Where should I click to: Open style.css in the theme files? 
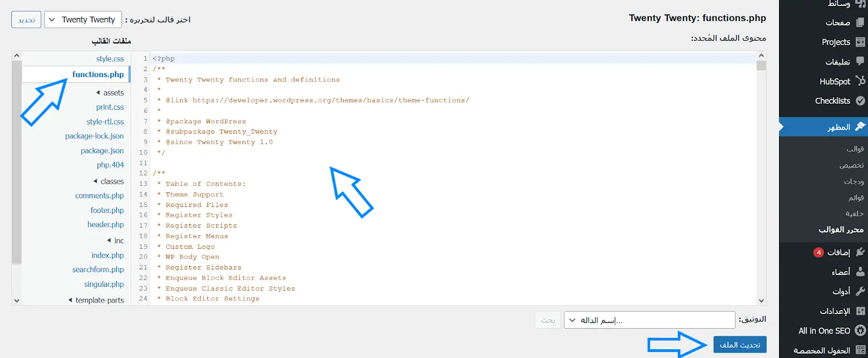point(110,59)
